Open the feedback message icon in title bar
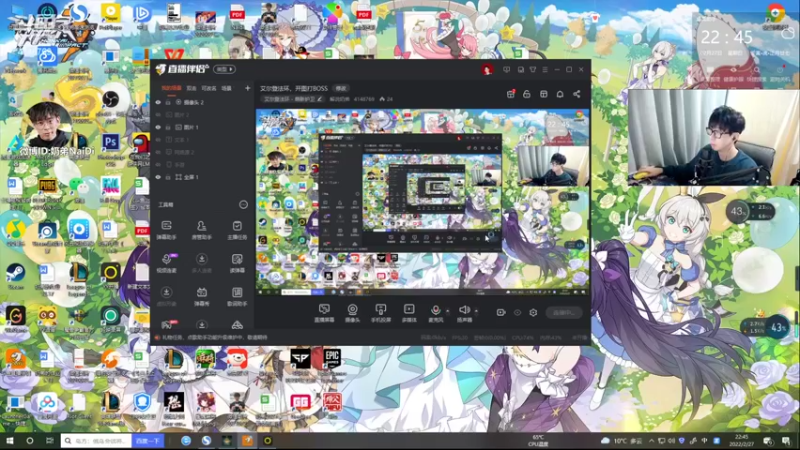Viewport: 800px width, 450px height. click(507, 69)
